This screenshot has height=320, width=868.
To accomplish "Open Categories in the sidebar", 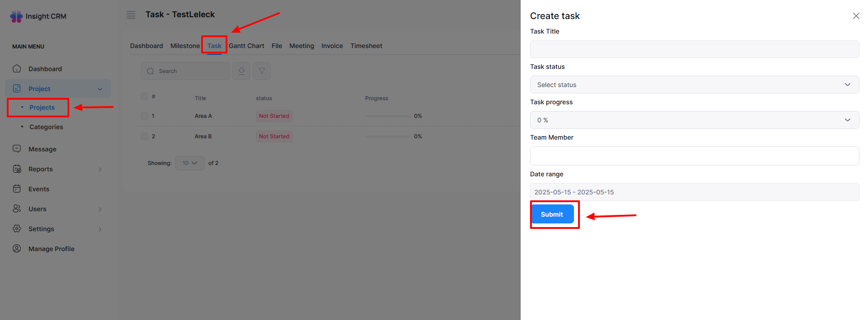I will (x=46, y=127).
